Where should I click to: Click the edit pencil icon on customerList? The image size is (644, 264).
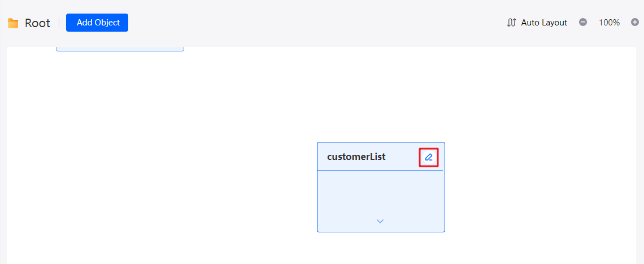429,157
